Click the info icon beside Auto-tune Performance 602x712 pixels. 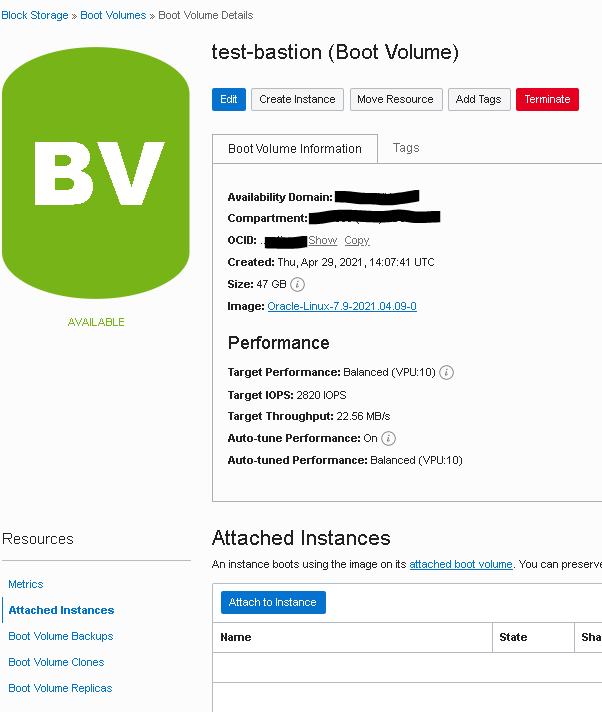pos(388,438)
